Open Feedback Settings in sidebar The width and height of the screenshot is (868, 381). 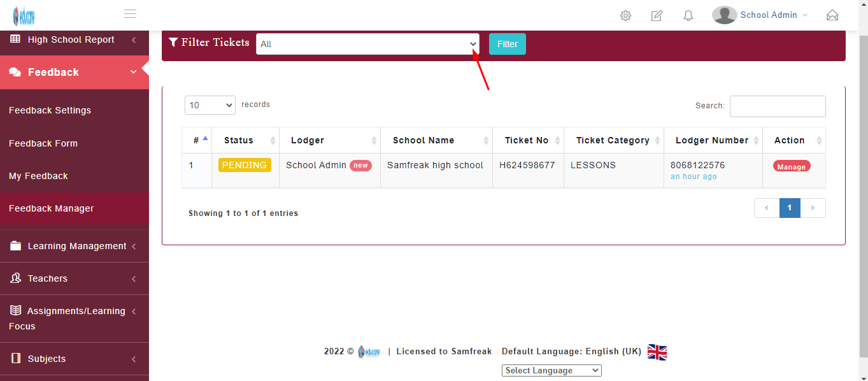tap(50, 110)
